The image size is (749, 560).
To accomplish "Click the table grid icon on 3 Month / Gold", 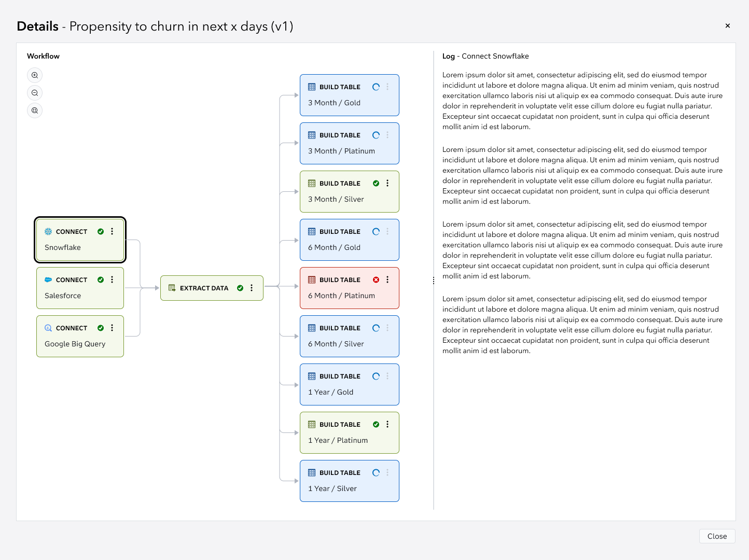I will (x=311, y=87).
